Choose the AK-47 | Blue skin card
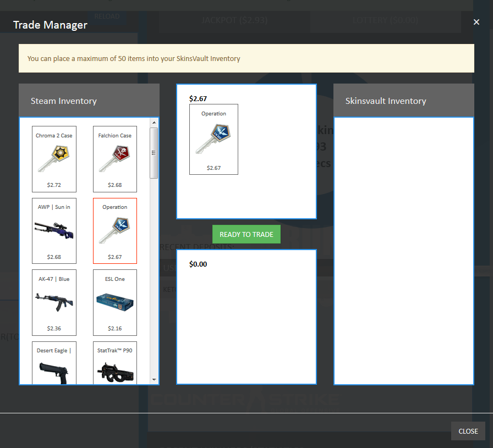The width and height of the screenshot is (493, 448). tap(54, 302)
